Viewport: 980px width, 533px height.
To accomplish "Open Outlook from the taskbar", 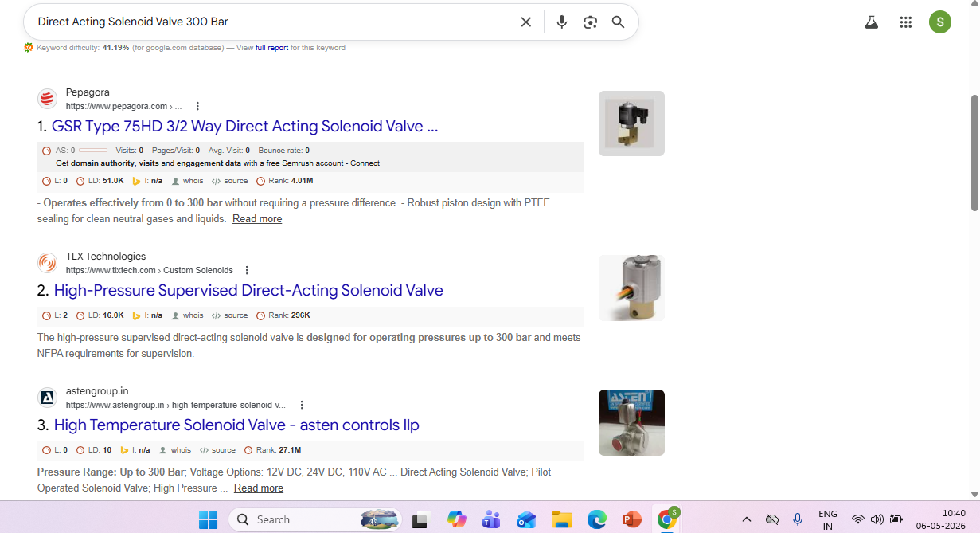I will pos(526,519).
